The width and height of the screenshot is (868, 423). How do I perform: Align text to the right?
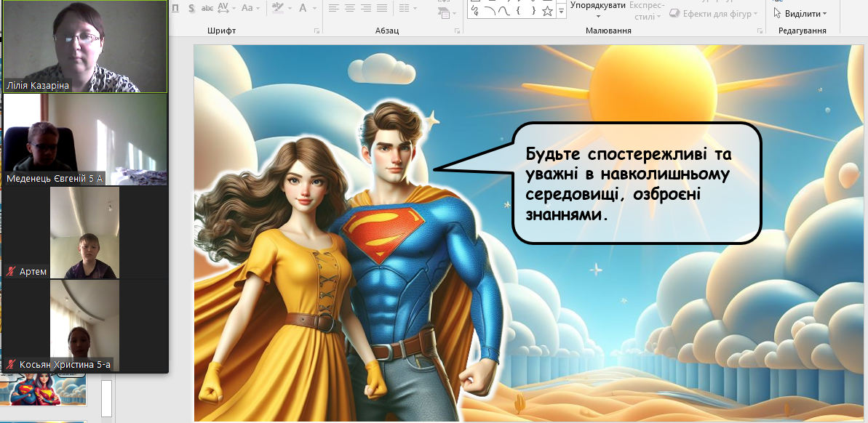click(366, 8)
